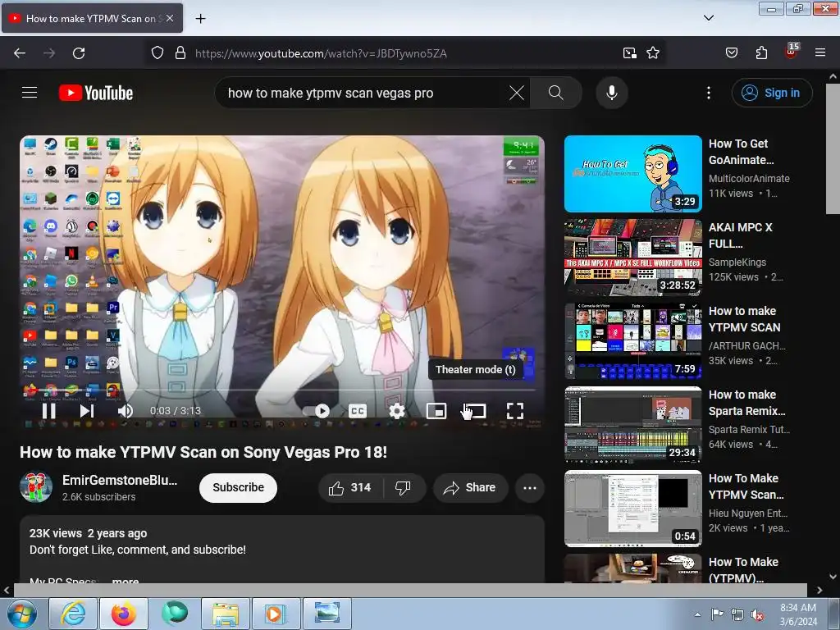Open picture-in-picture from address bar

tap(629, 52)
